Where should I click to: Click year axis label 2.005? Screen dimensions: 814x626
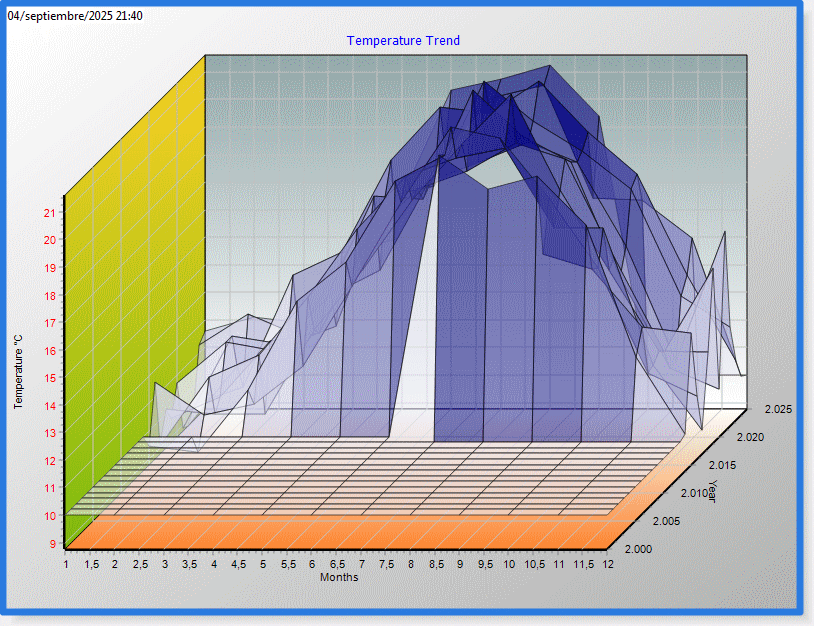[x=666, y=521]
